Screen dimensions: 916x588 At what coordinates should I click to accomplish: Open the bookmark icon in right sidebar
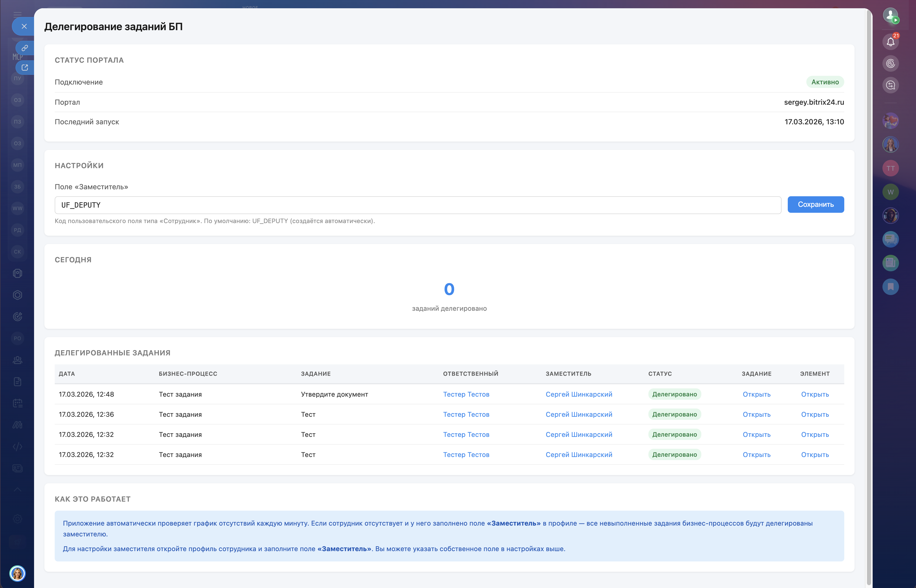pos(890,287)
